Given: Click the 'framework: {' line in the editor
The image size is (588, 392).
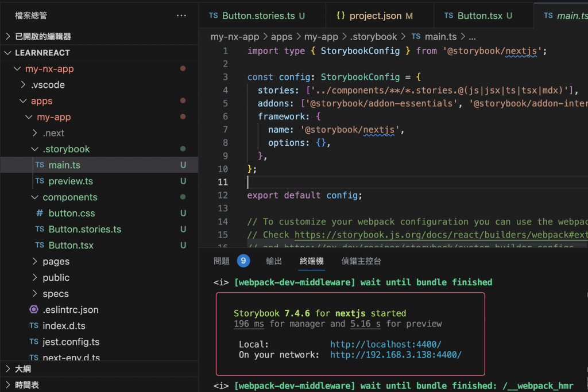Looking at the screenshot, I should (289, 116).
